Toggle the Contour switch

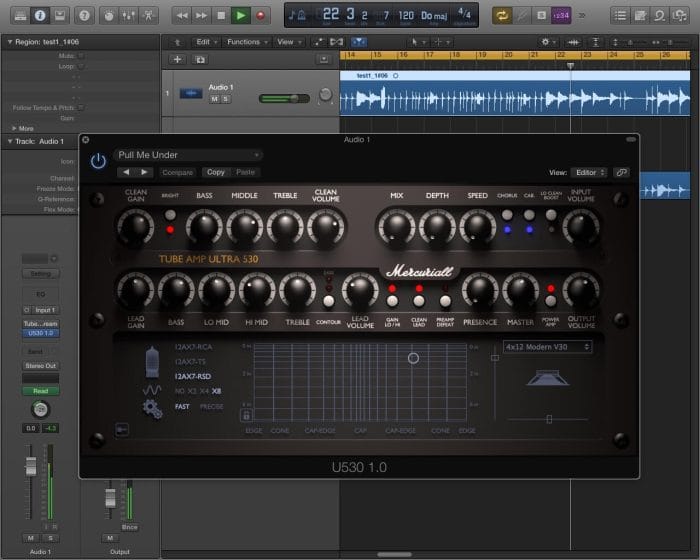point(329,301)
